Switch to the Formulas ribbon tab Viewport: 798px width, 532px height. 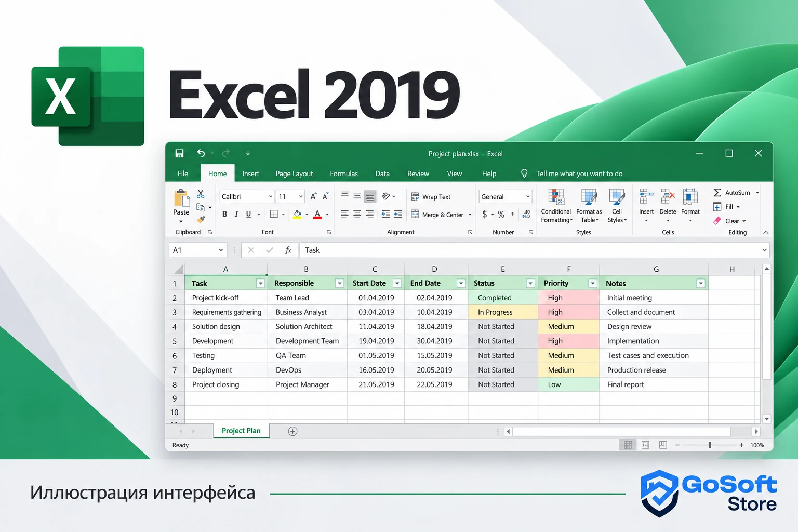(344, 174)
